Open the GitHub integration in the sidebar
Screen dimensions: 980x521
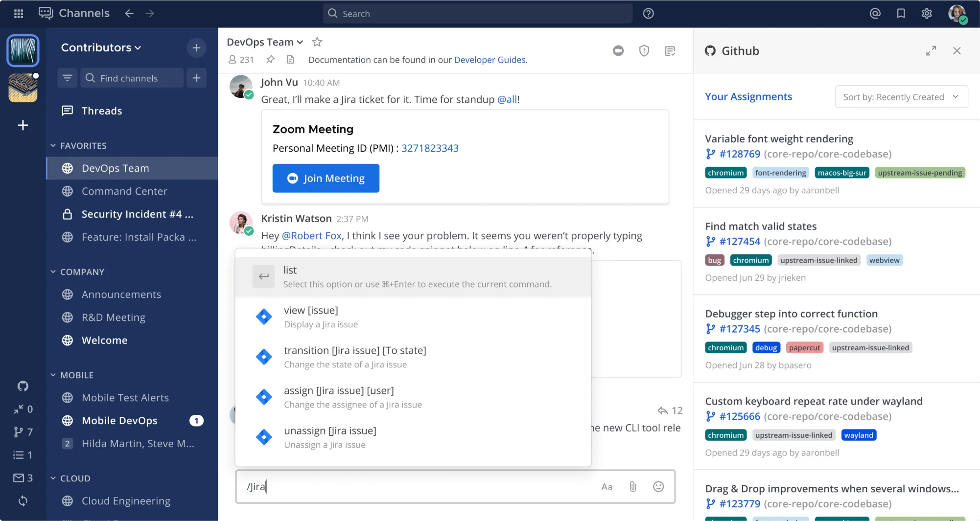pos(23,386)
